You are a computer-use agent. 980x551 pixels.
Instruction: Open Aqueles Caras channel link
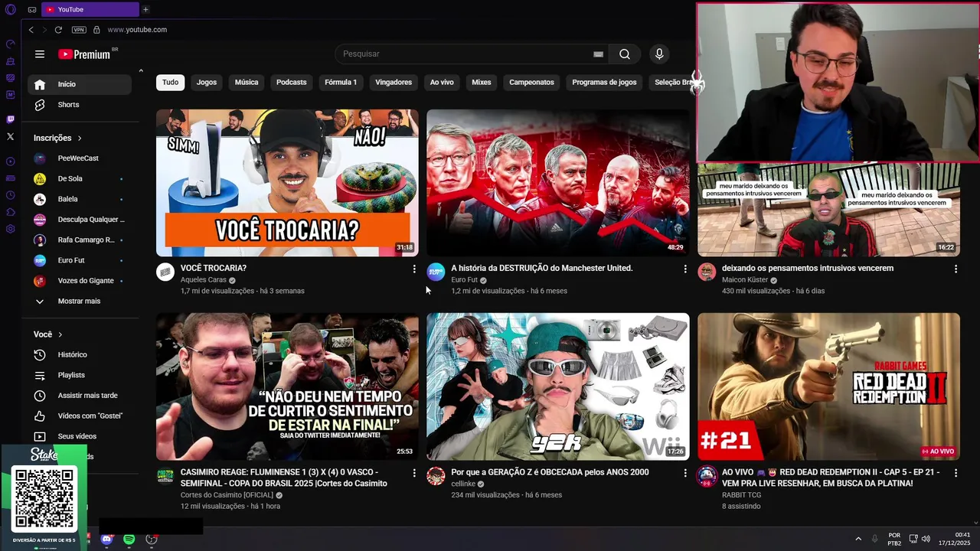[203, 280]
